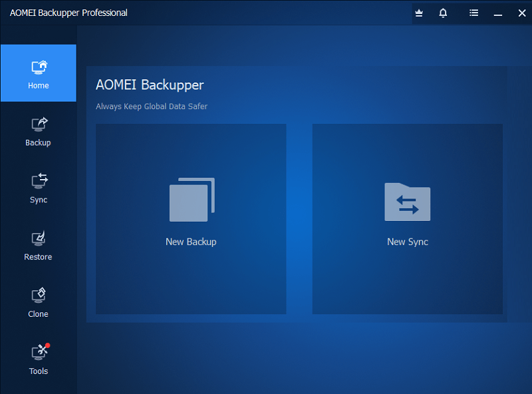Go to the Backup section
Viewport: 532px width, 394px height.
tap(39, 132)
